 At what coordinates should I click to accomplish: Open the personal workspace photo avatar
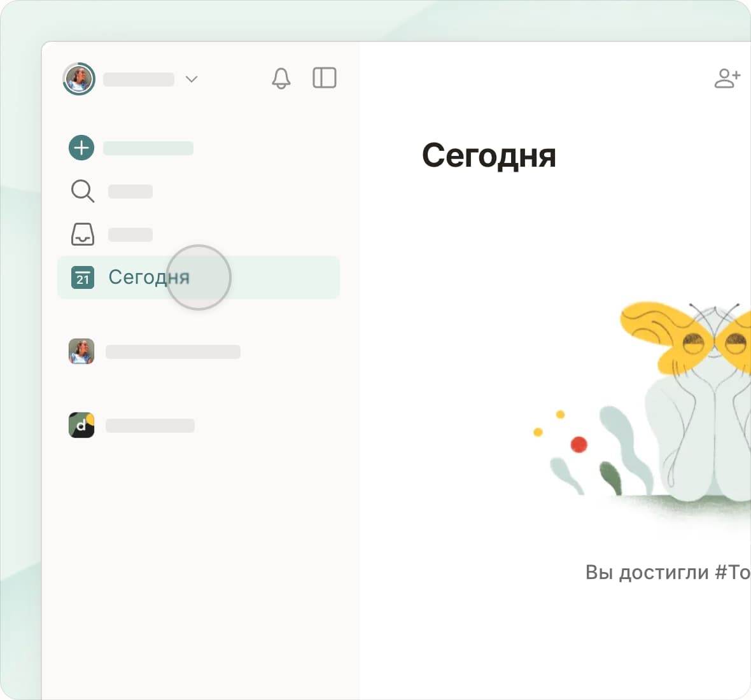pyautogui.click(x=81, y=351)
